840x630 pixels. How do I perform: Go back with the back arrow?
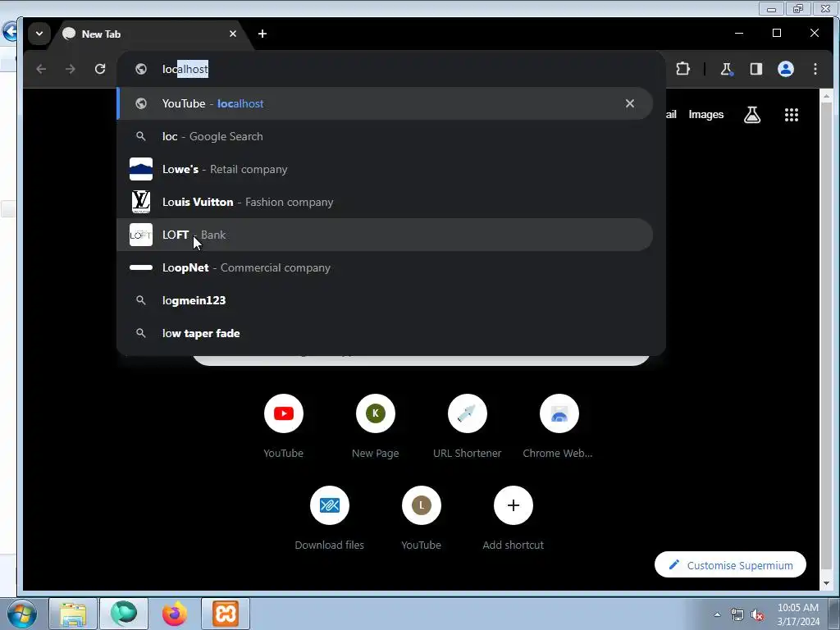coord(41,69)
